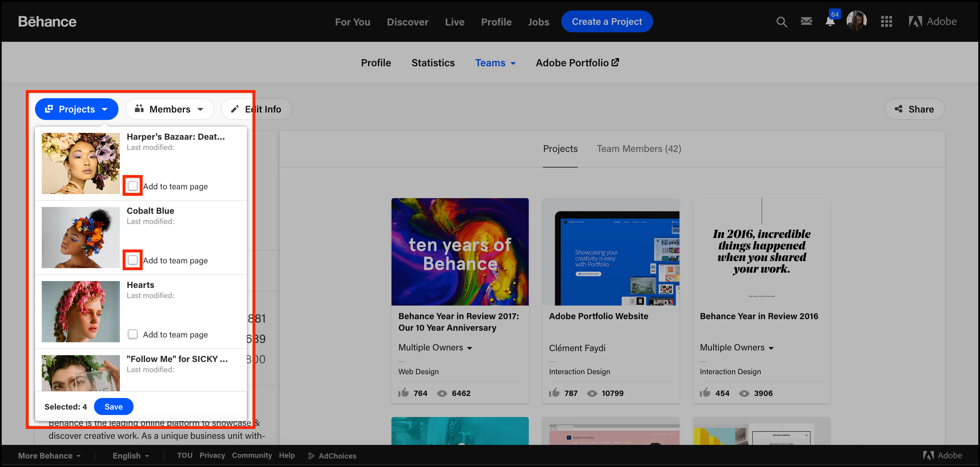This screenshot has height=467, width=980.
Task: Go to Jobs in navigation
Action: (538, 22)
